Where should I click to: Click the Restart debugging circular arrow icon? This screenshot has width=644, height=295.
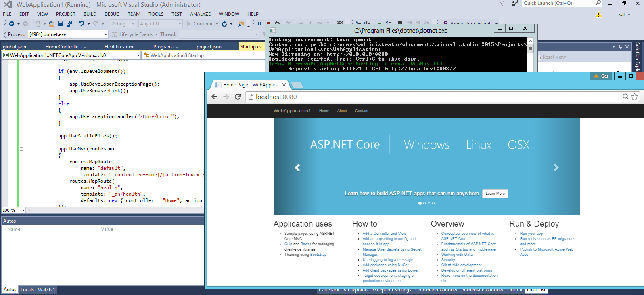click(224, 24)
